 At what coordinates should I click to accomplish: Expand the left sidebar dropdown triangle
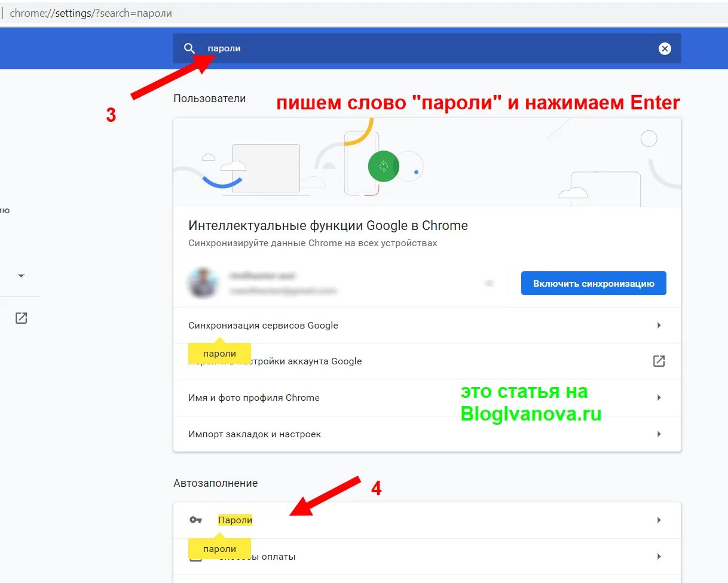pos(22,276)
